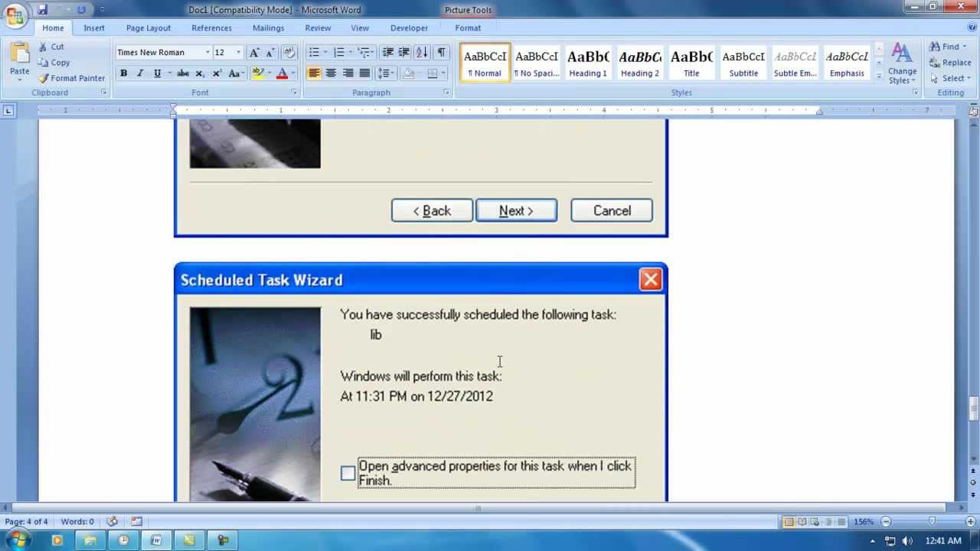Toggle Italic formatting
Image resolution: width=980 pixels, height=551 pixels.
point(139,73)
